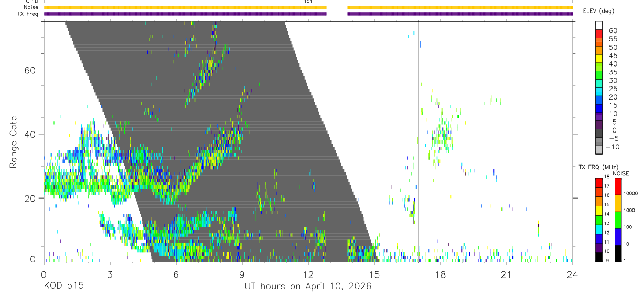Click the '30' label on the ELEV scale
This screenshot has width=644, height=297.
(x=613, y=81)
